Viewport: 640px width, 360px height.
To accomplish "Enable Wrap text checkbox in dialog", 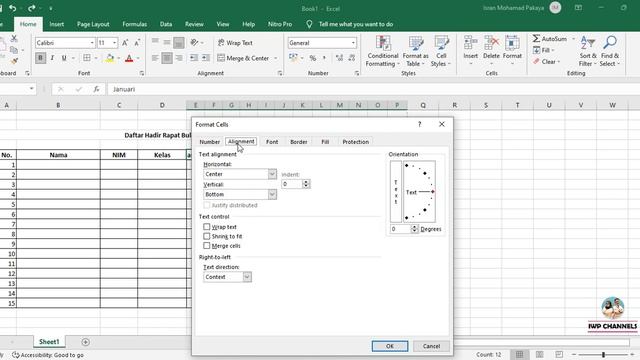I will 207,227.
